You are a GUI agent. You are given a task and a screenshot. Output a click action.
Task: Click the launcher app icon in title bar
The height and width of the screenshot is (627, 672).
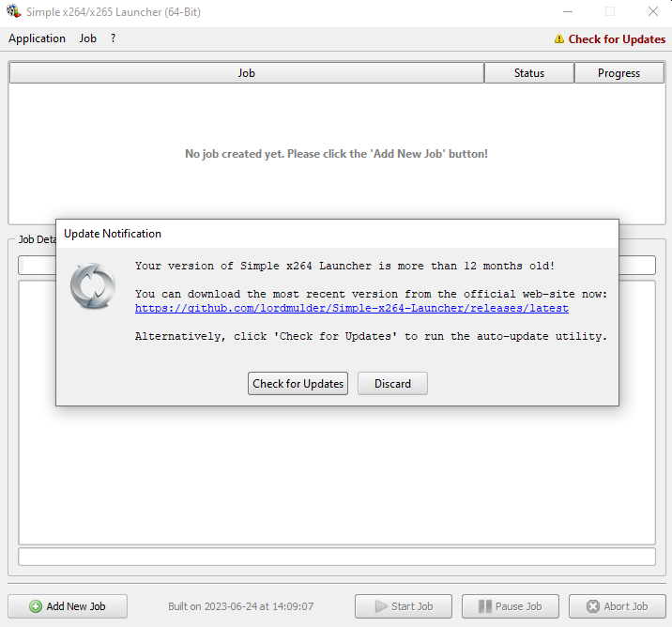[x=13, y=12]
